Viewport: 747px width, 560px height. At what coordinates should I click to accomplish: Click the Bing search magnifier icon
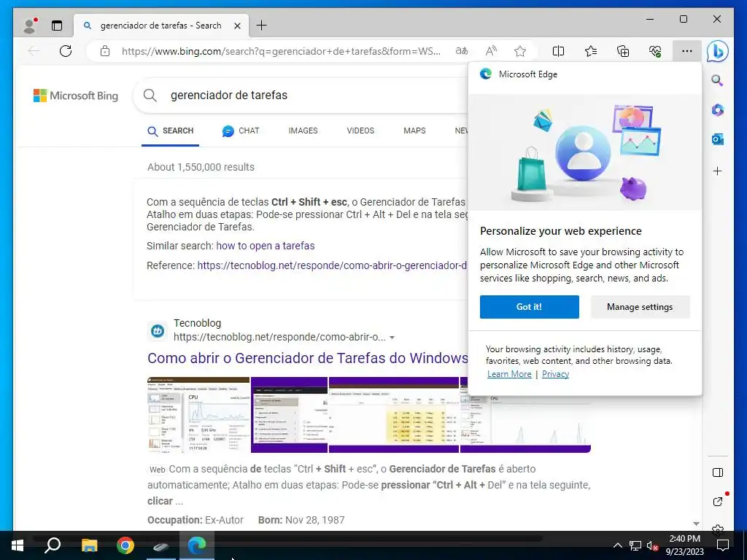[150, 96]
